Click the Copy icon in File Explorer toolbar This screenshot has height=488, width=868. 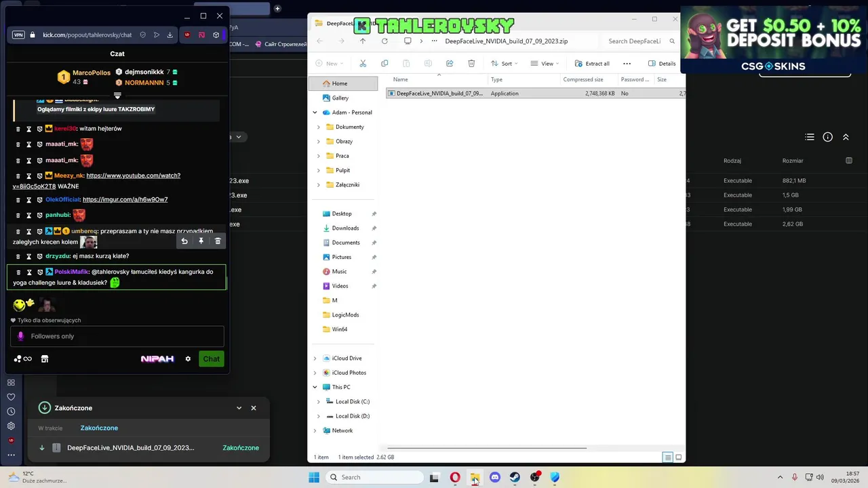pyautogui.click(x=384, y=63)
